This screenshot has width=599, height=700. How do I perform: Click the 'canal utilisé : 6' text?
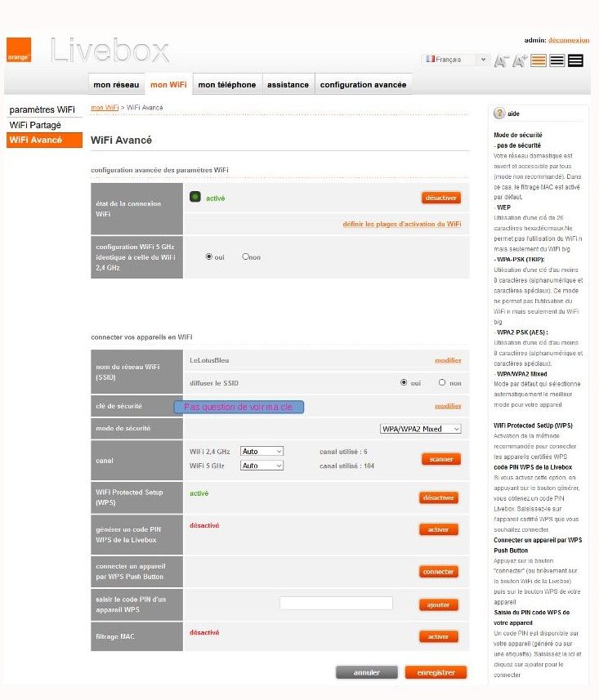click(x=343, y=452)
